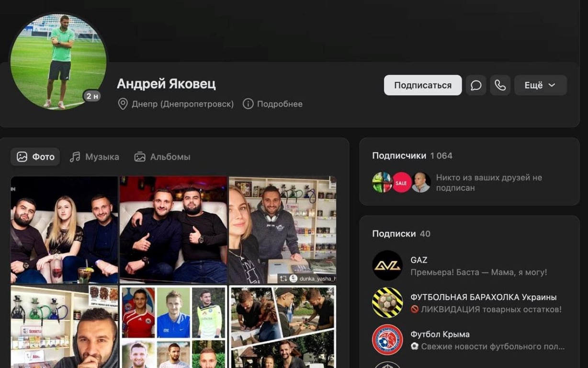The width and height of the screenshot is (588, 368).
Task: Click the phone call icon
Action: point(500,85)
